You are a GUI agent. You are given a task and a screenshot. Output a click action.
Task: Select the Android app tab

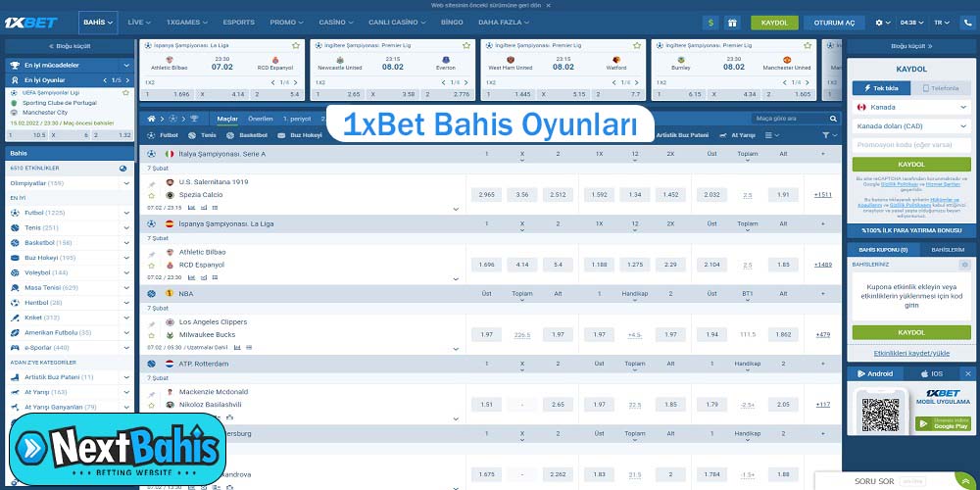[x=875, y=373]
